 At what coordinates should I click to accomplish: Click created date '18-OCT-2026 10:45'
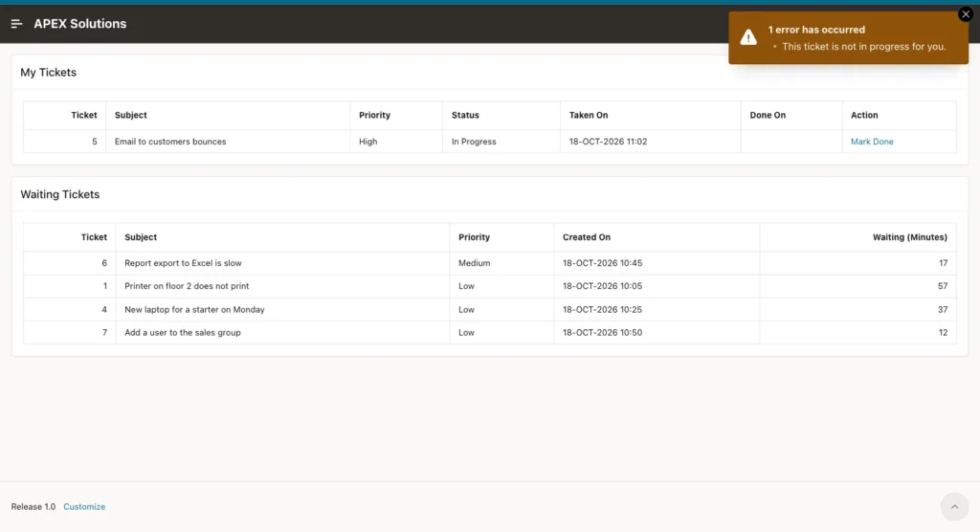pyautogui.click(x=602, y=263)
